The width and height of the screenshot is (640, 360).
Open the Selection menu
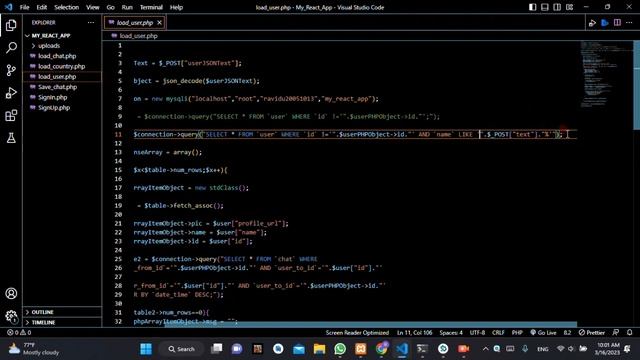point(67,7)
